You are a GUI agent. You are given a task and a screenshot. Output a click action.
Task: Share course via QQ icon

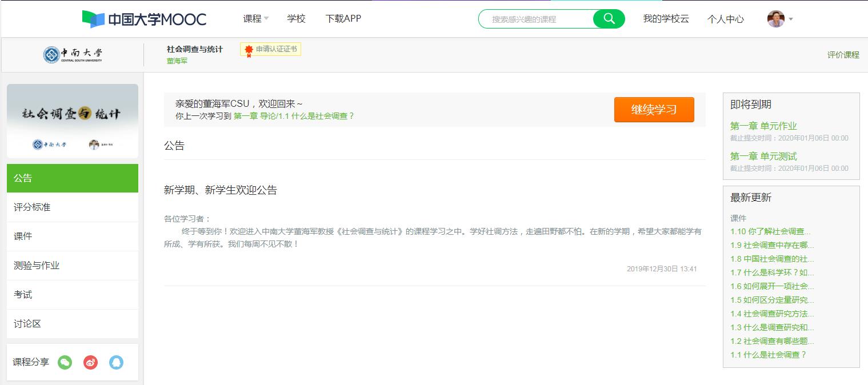[117, 362]
